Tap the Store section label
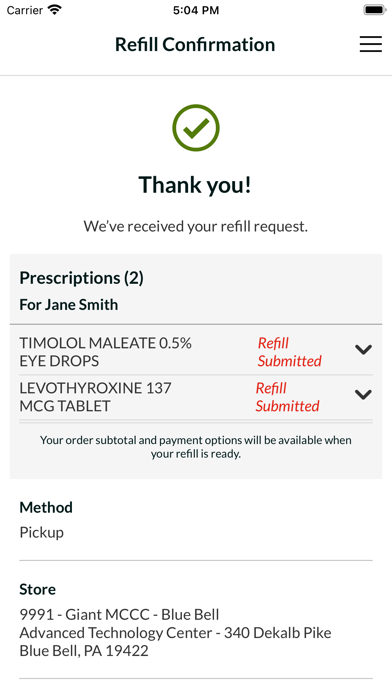This screenshot has width=392, height=696. (x=38, y=589)
